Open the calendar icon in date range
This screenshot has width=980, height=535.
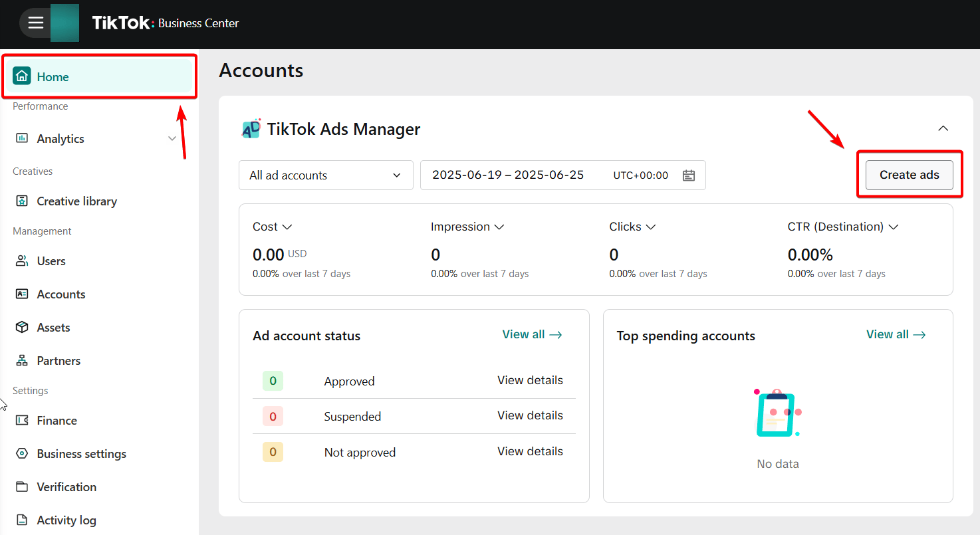pos(689,175)
